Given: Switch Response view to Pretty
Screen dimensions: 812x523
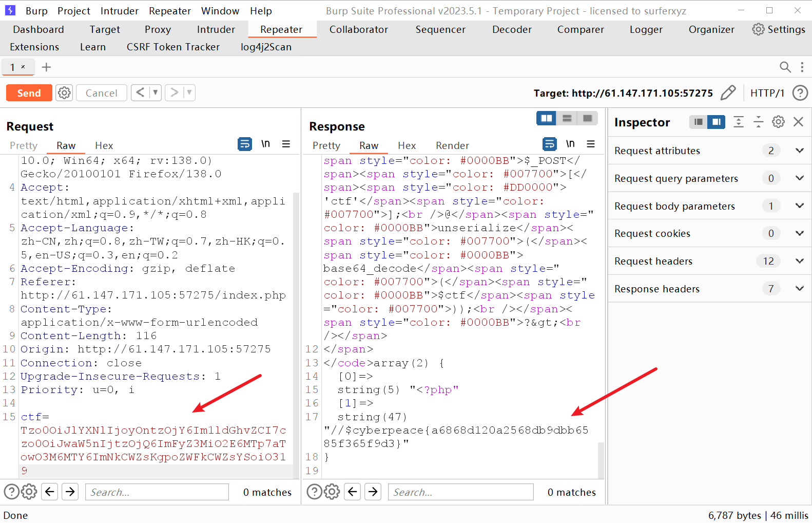Looking at the screenshot, I should click(x=326, y=145).
